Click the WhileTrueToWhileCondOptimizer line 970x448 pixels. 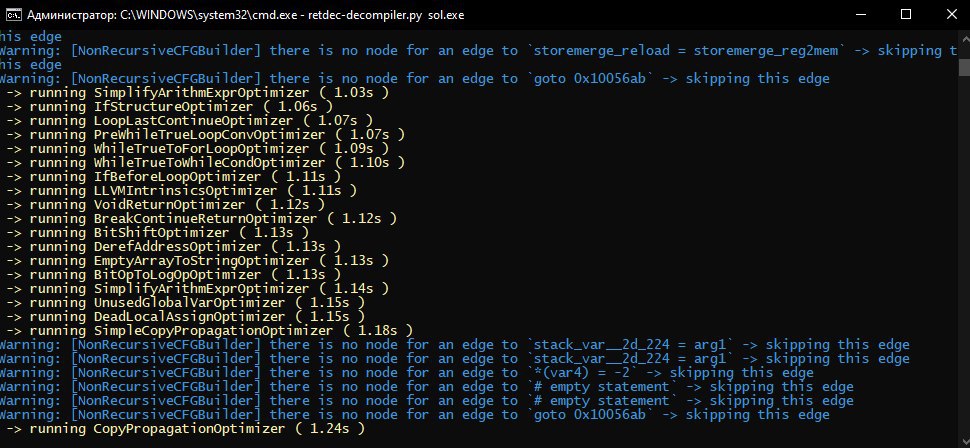pyautogui.click(x=205, y=163)
